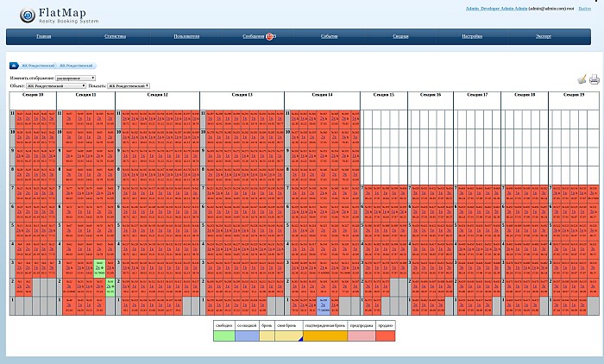
Task: Click the edit (pencil) icon
Action: (x=582, y=79)
